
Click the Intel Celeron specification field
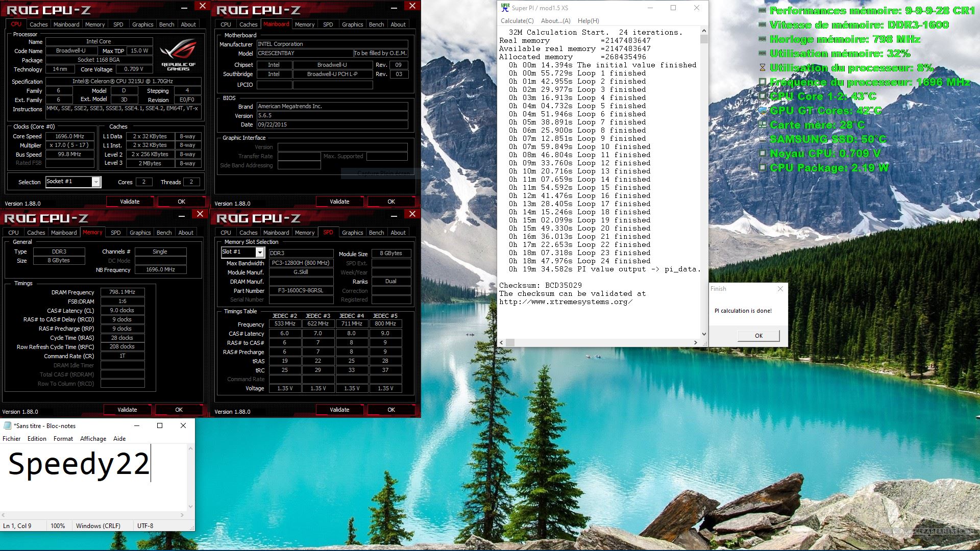point(122,82)
